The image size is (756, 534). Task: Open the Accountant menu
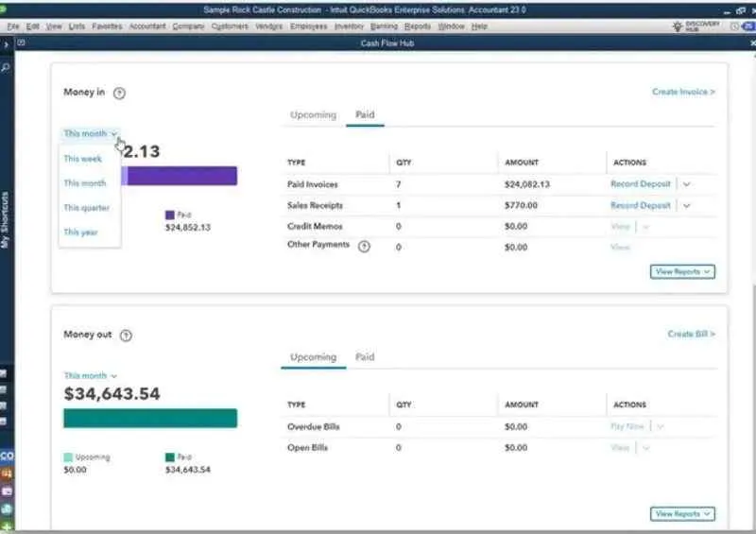[147, 26]
